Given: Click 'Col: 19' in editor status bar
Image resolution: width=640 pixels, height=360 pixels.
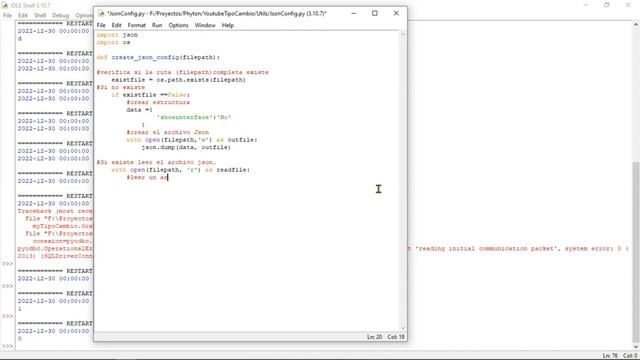Looking at the screenshot, I should (396, 337).
